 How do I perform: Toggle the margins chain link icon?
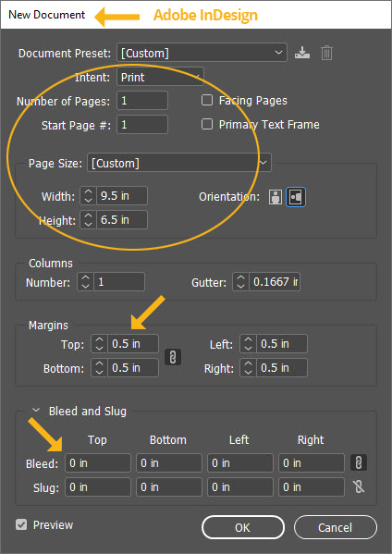click(173, 357)
